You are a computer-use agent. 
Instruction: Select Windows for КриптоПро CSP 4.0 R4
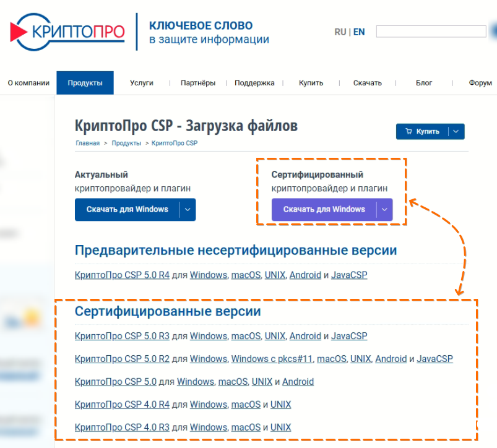(209, 404)
